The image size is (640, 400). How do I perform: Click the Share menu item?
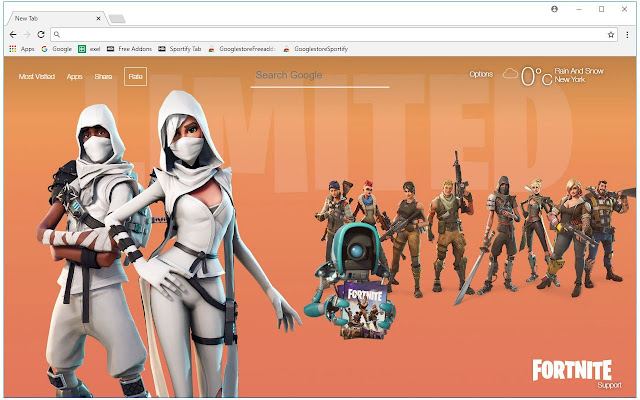(103, 76)
